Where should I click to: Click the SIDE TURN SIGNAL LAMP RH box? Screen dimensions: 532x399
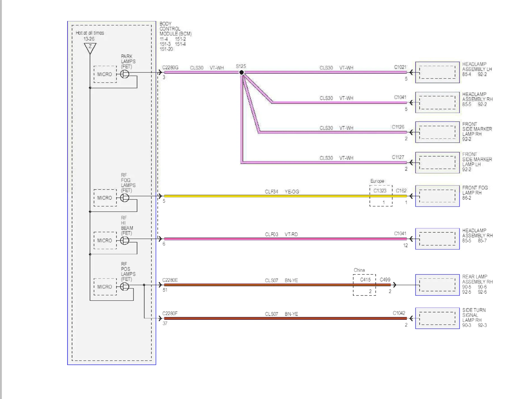437,318
